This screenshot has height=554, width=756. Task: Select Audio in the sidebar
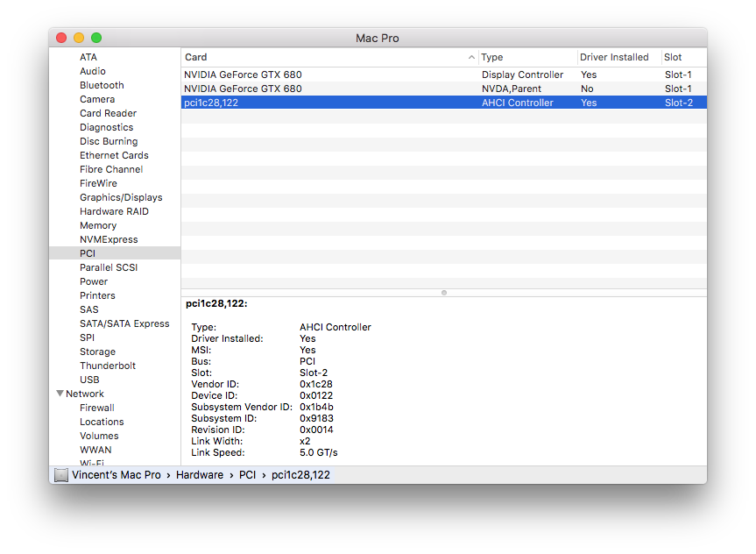(93, 71)
